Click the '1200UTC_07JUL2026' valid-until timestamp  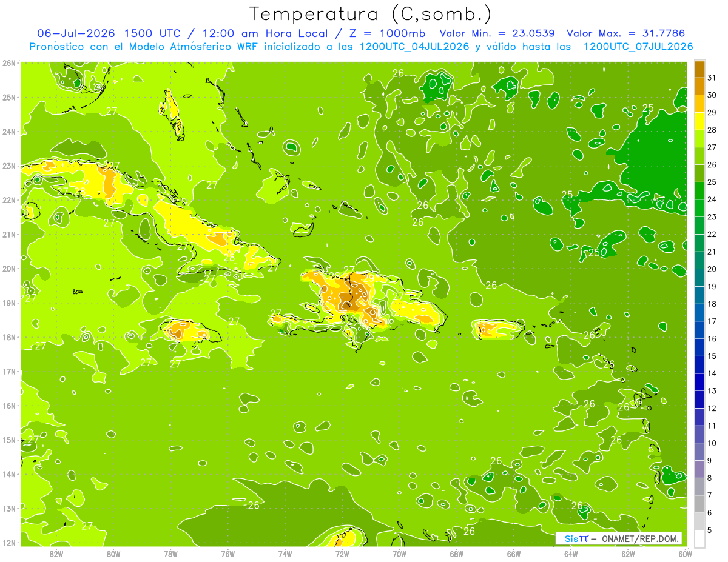coord(638,46)
